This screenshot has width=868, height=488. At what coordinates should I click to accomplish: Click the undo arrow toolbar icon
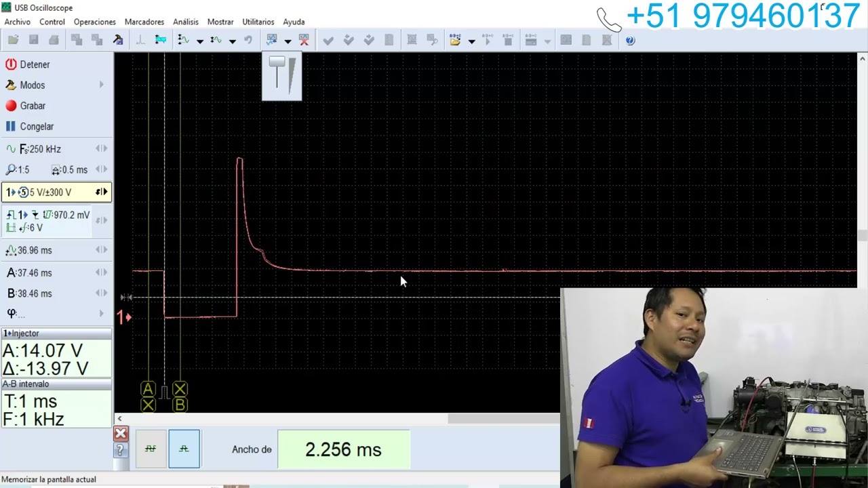point(248,41)
